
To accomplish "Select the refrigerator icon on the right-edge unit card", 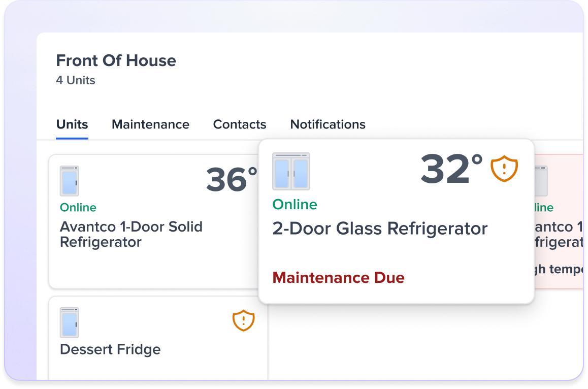I will pyautogui.click(x=540, y=181).
